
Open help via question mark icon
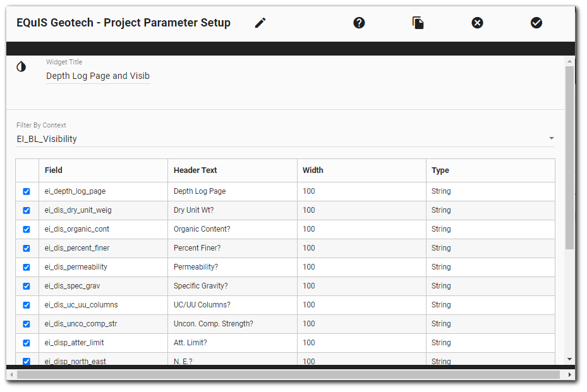pos(359,22)
